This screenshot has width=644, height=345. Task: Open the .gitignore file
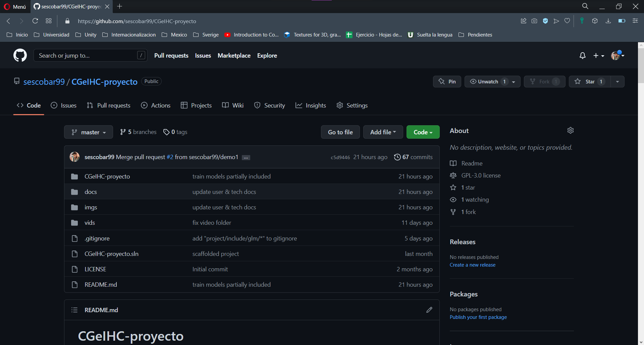point(97,238)
